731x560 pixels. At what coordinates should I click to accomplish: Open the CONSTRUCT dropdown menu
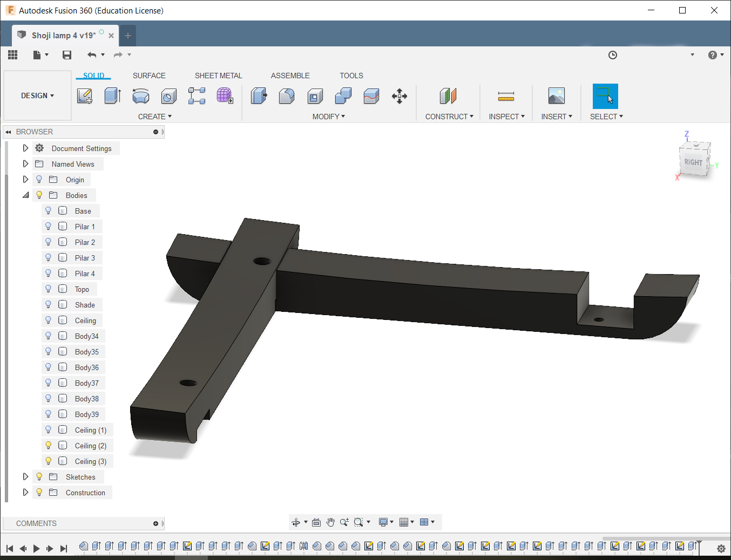click(449, 117)
